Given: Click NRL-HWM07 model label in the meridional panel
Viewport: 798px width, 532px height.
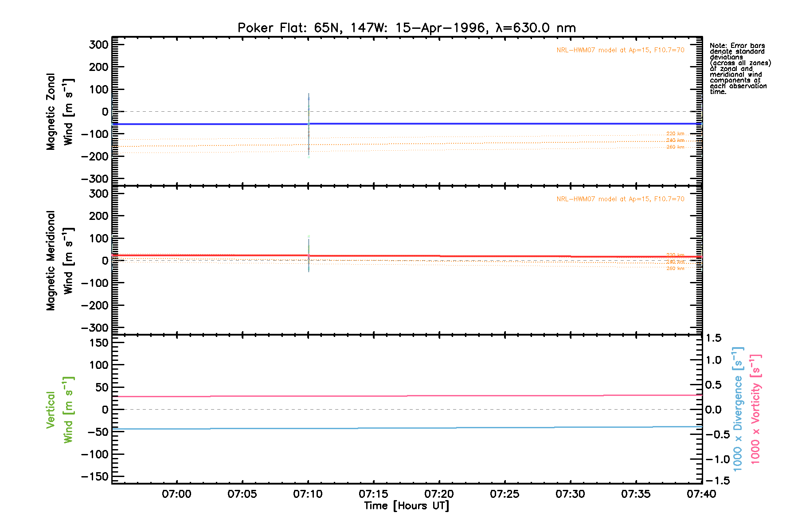Looking at the screenshot, I should click(x=620, y=199).
